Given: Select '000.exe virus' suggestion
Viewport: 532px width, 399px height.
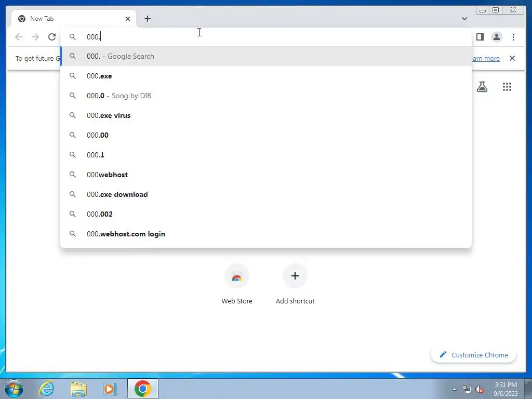Looking at the screenshot, I should click(x=266, y=115).
